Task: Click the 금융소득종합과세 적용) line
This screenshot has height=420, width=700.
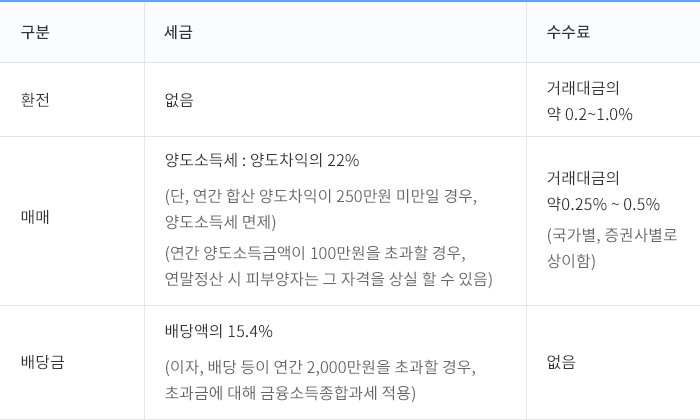Action: 290,393
